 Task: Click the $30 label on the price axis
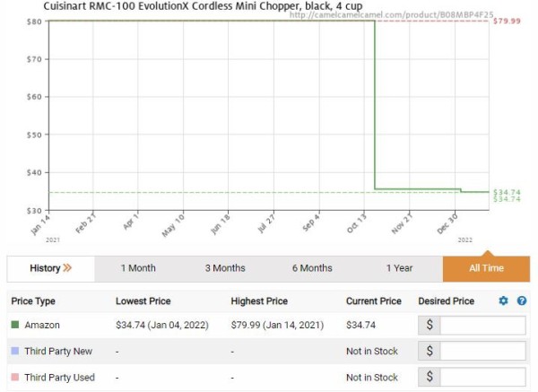(x=34, y=211)
